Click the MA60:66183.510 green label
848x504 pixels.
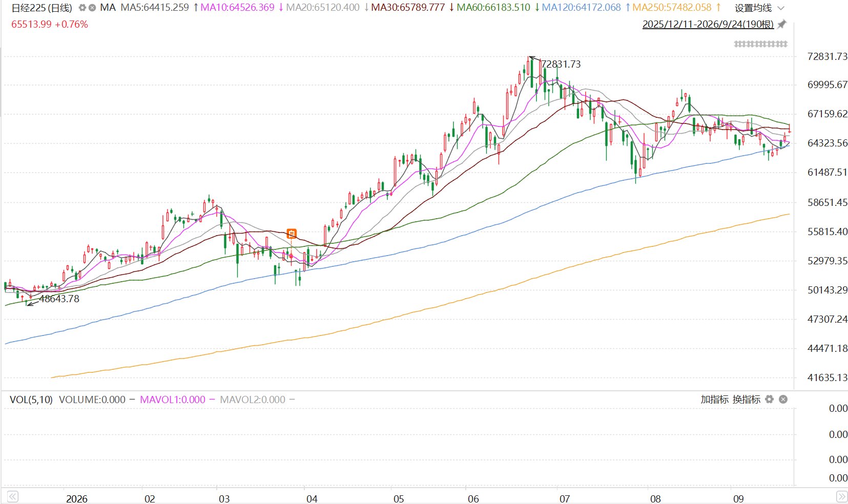click(493, 8)
